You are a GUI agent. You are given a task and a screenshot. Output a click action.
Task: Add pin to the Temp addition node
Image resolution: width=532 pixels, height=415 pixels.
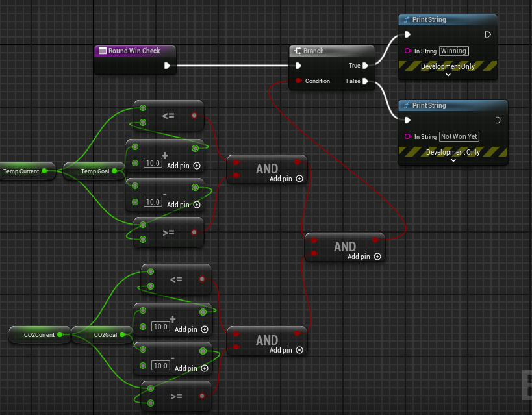coord(196,166)
